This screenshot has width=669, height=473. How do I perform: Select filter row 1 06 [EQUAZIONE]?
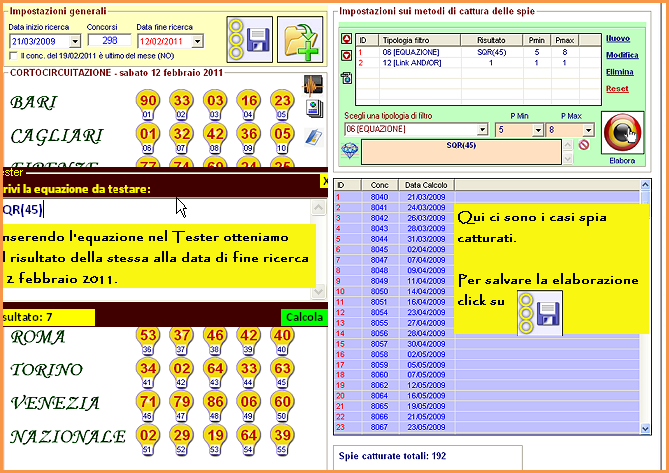click(478, 52)
